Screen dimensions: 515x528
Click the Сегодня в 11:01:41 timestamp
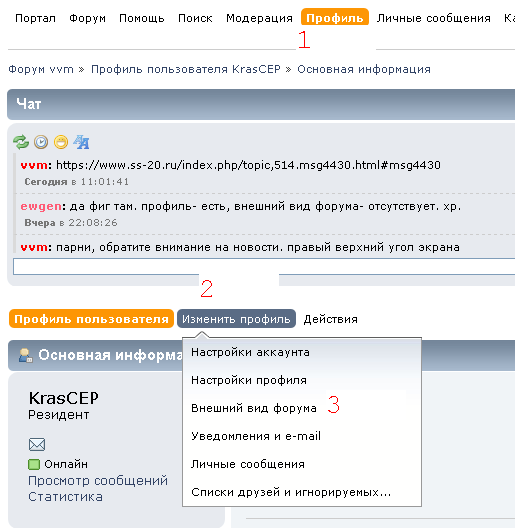(76, 182)
